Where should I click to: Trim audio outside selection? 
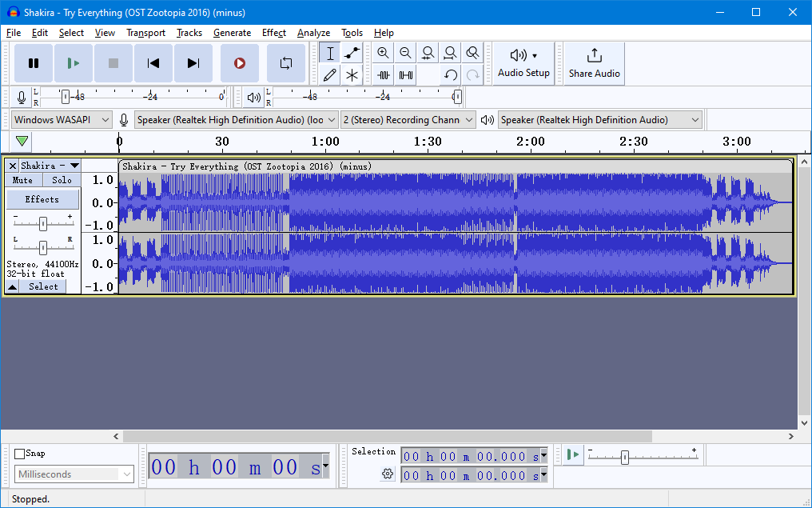click(x=383, y=75)
